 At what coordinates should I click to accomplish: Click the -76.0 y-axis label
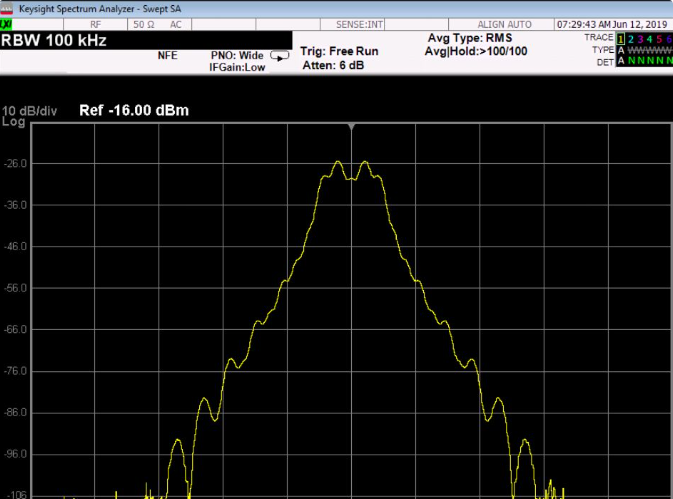click(x=16, y=371)
